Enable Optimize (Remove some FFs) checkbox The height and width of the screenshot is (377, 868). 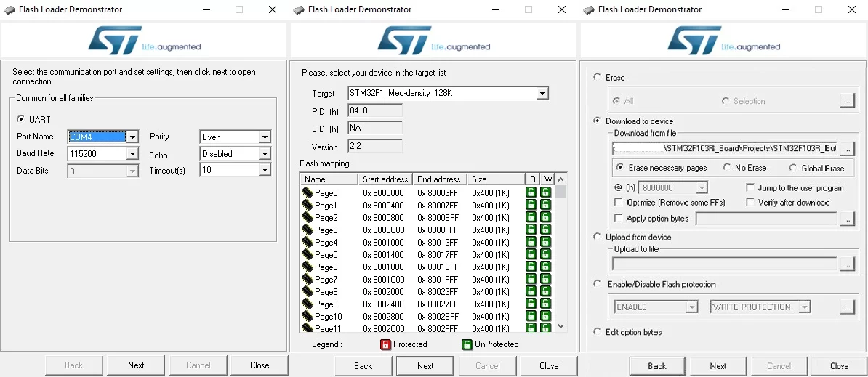click(619, 203)
